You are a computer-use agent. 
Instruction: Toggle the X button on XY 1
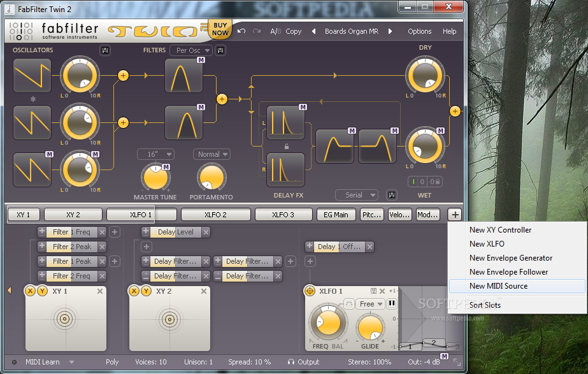click(x=30, y=291)
